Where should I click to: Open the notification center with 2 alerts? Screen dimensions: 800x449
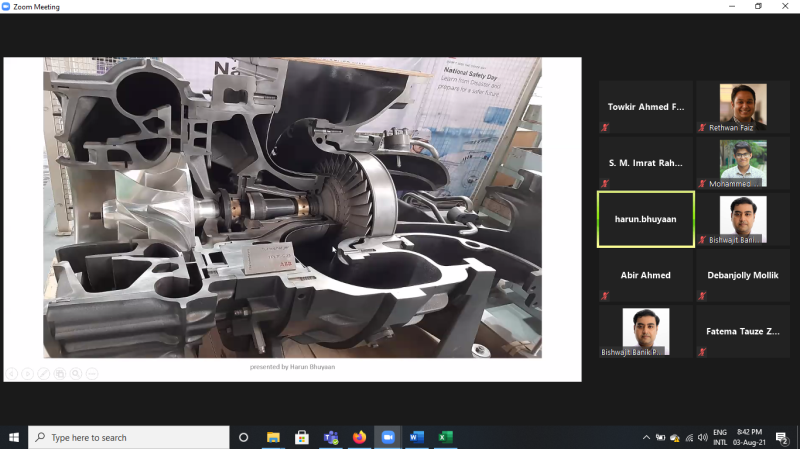(x=782, y=437)
